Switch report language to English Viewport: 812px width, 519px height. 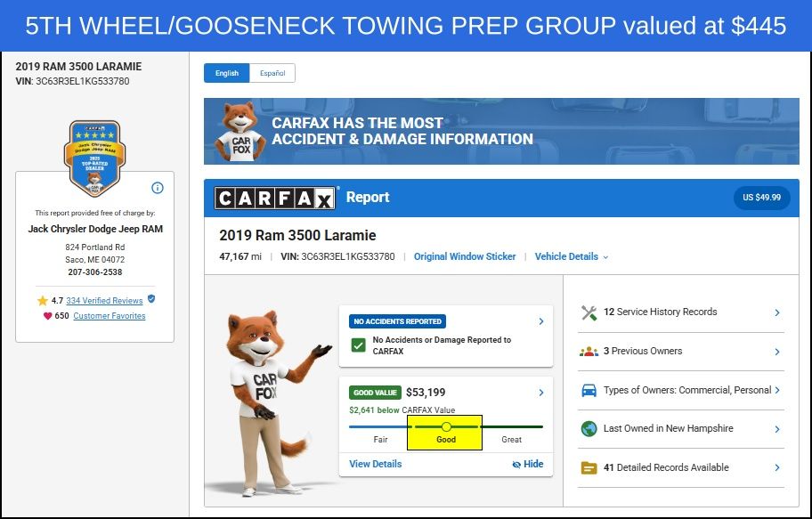227,73
